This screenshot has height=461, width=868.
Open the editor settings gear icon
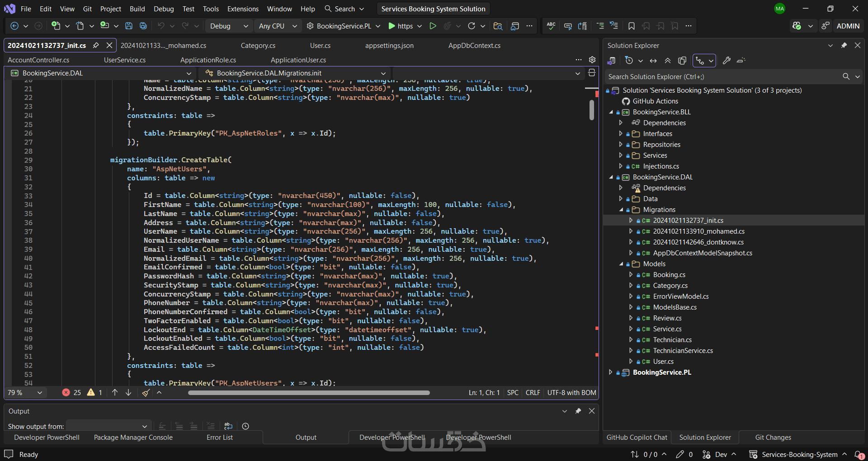pos(592,60)
